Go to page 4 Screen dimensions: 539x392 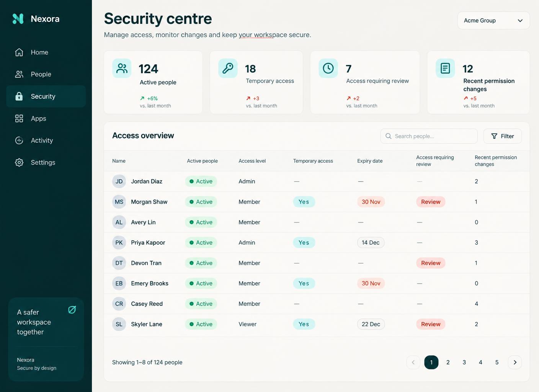coord(480,362)
